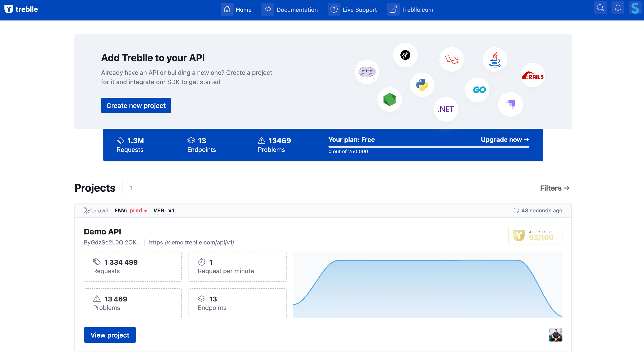Screen dimensions: 644x362
Task: Click the team member avatar on the project card
Action: tap(556, 335)
